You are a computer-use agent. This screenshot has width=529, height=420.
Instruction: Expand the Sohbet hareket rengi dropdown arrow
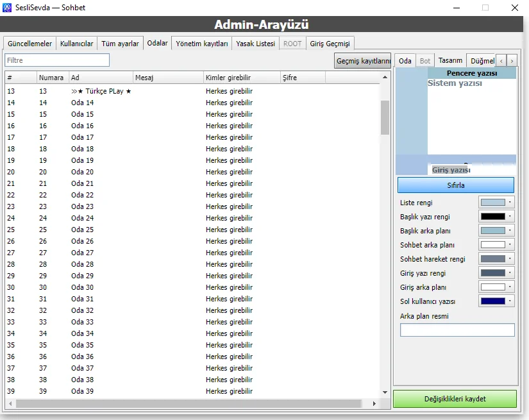[510, 259]
